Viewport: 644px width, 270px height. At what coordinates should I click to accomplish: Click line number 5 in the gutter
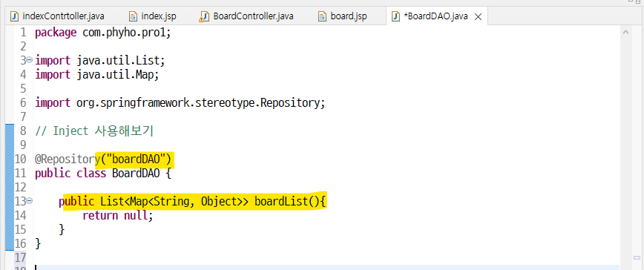(23, 88)
